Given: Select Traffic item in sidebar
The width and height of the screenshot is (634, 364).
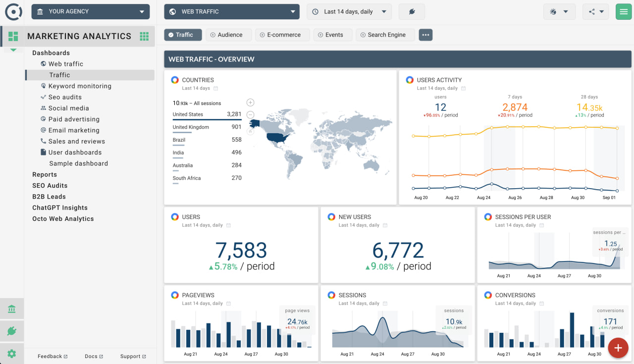Looking at the screenshot, I should click(x=90, y=75).
